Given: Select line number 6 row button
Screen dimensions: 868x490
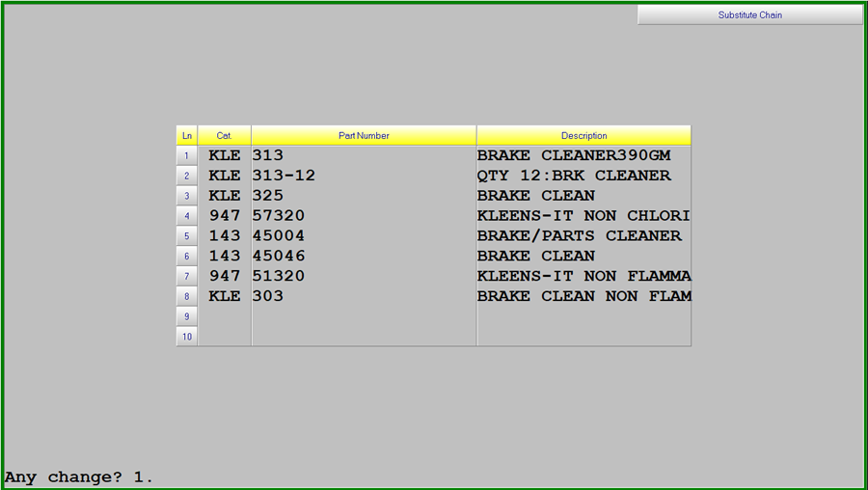Looking at the screenshot, I should 186,256.
